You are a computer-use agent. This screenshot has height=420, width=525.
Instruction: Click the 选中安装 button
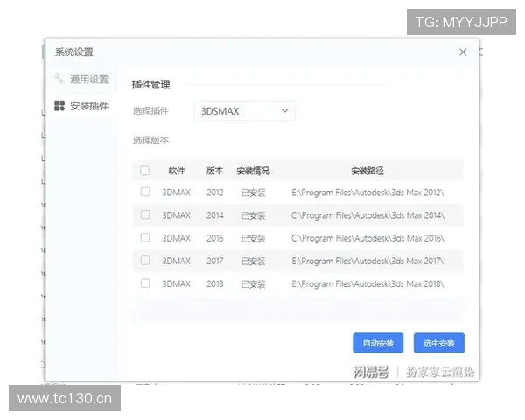(439, 343)
